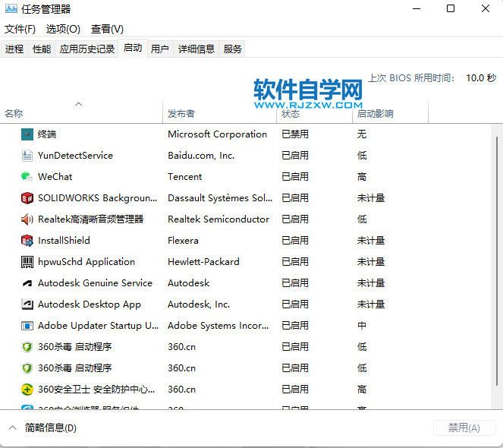Image resolution: width=503 pixels, height=448 pixels.
Task: Click the WeChat green chat icon
Action: tap(27, 177)
